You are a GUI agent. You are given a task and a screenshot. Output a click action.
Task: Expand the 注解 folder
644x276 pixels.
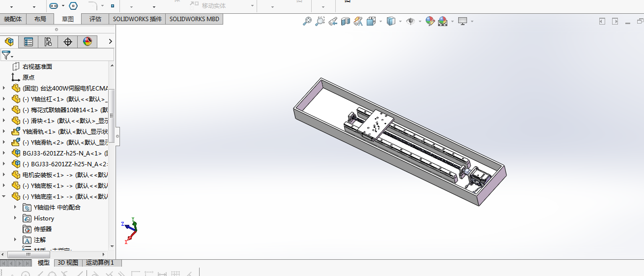[15, 240]
